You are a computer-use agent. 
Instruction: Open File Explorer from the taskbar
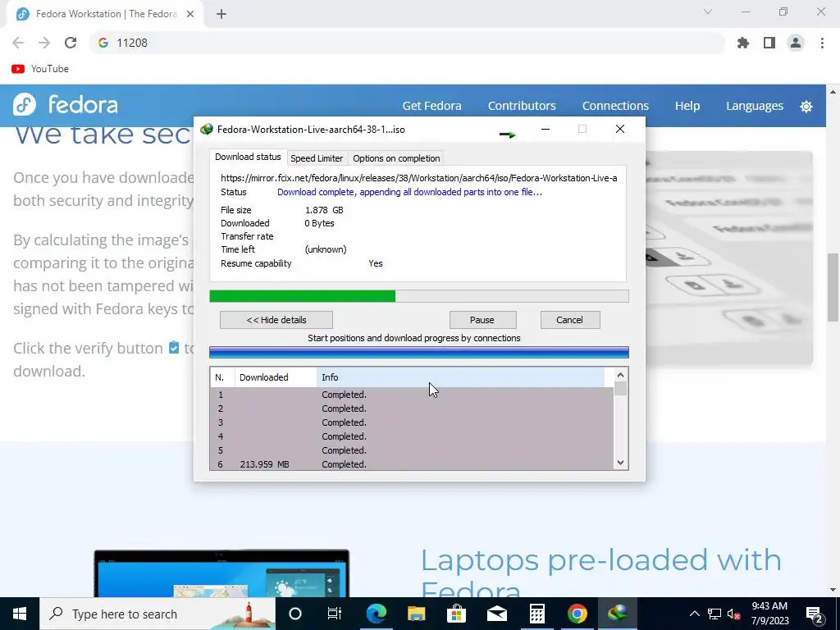point(416,614)
